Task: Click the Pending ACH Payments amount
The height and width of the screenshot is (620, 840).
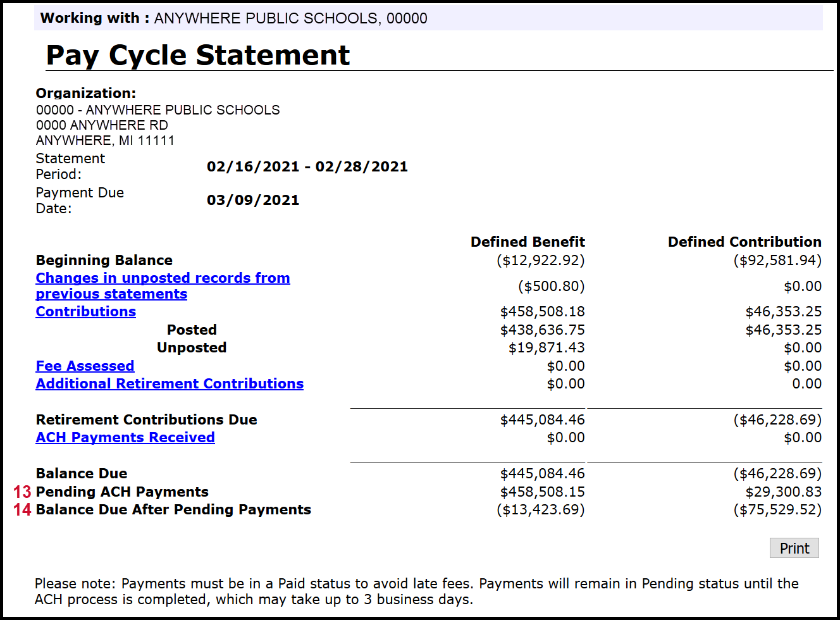Action: tap(541, 492)
